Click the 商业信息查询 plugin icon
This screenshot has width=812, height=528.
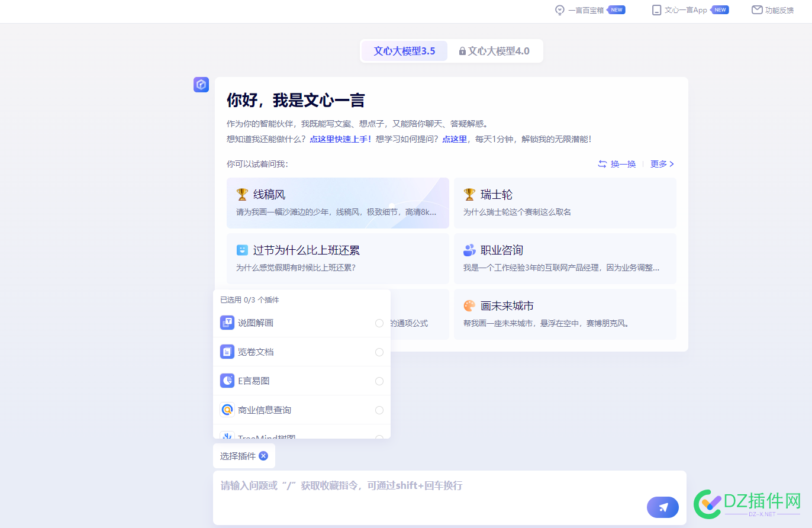click(227, 410)
